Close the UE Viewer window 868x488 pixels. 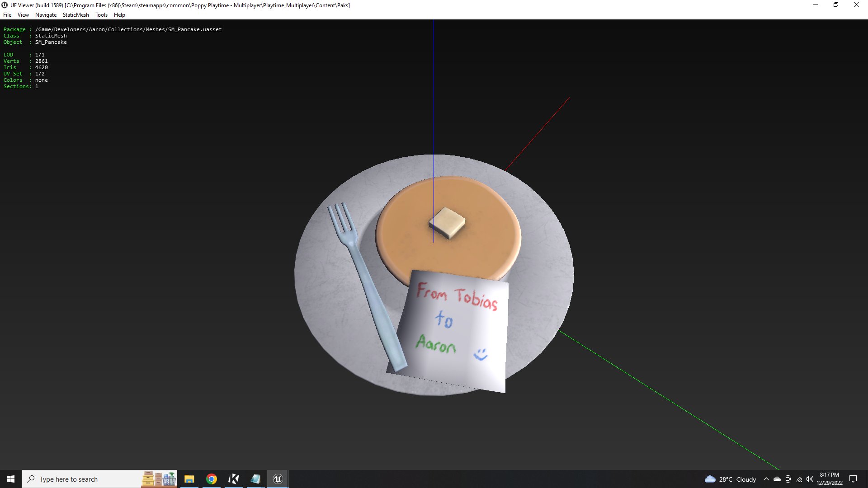tap(857, 5)
